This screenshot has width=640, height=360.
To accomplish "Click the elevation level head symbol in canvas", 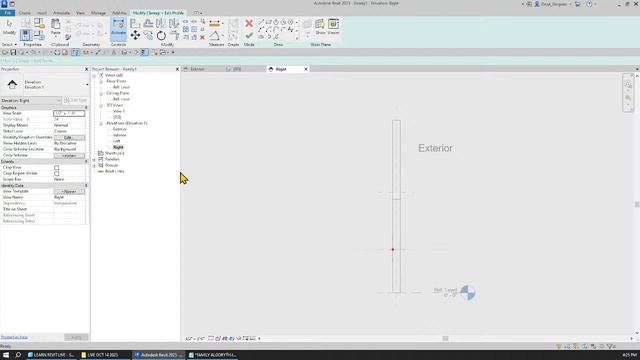I will point(468,292).
